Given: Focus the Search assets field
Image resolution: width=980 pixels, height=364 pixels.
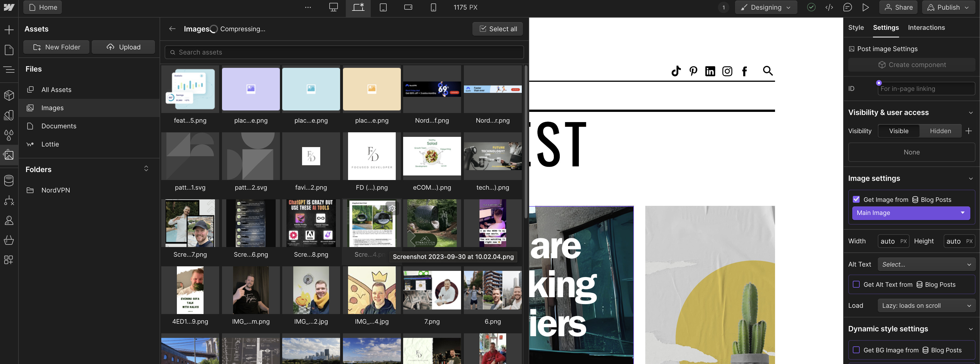Looking at the screenshot, I should [344, 52].
